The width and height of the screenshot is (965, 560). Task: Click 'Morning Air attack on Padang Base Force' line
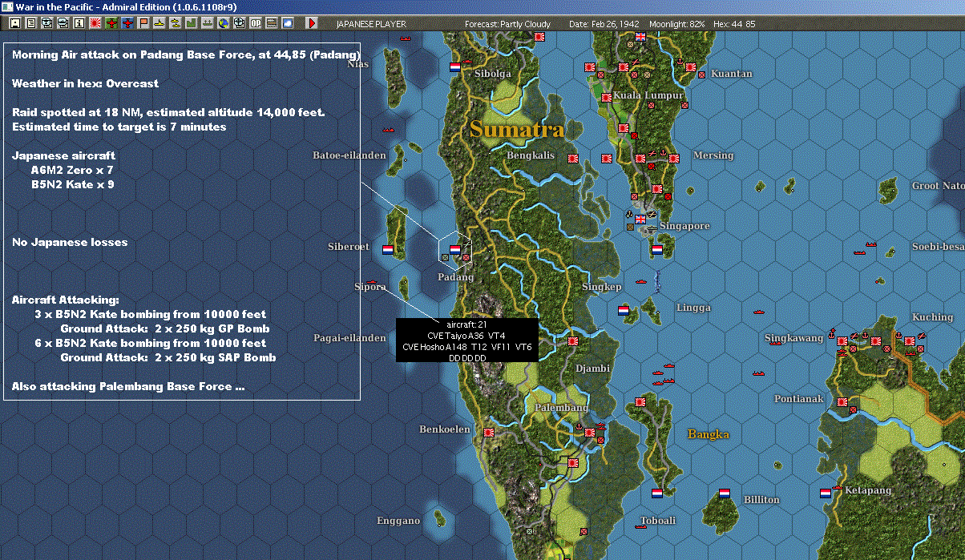[186, 54]
